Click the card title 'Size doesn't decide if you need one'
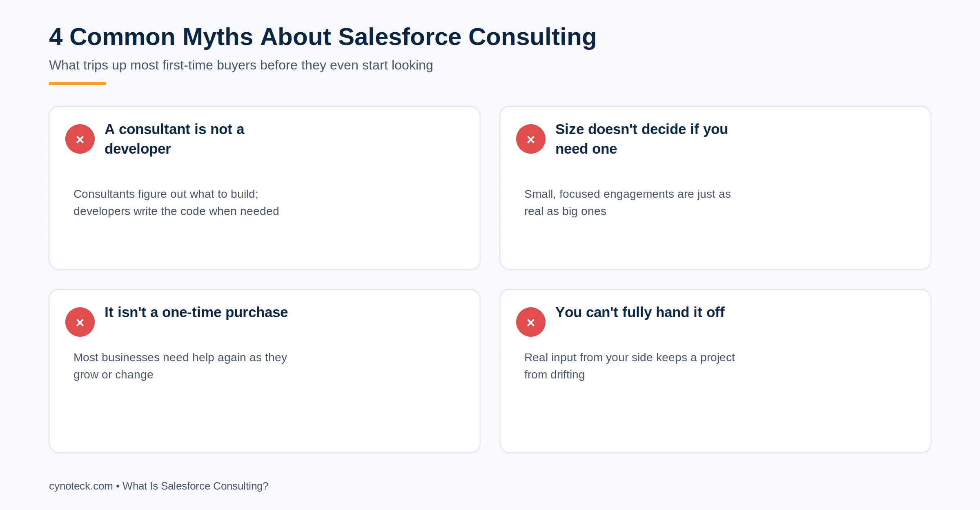980x510 pixels. point(641,139)
